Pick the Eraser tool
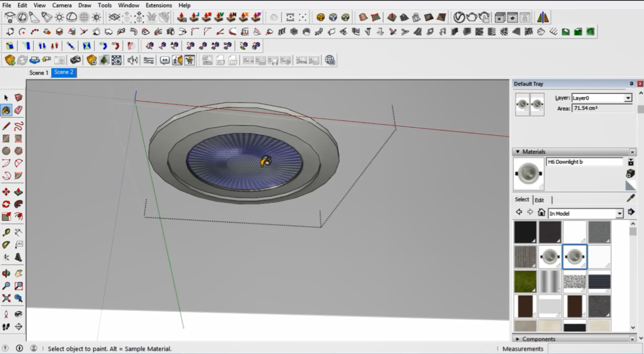Screen dimensions: 644x354 18,110
